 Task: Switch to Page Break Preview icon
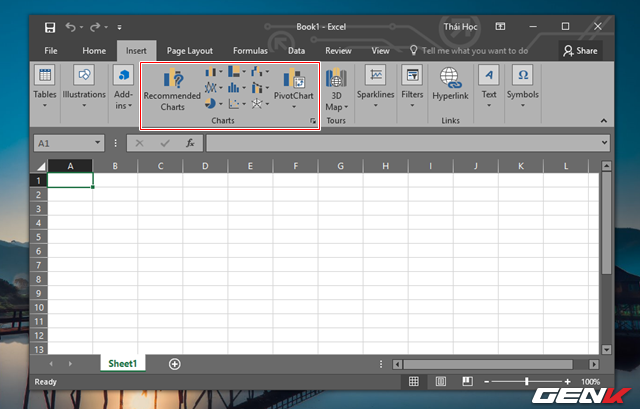[x=467, y=381]
